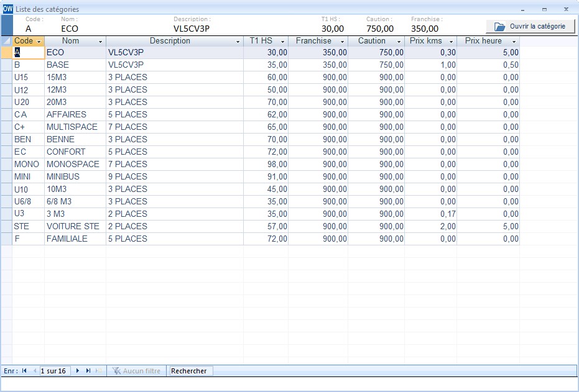Select the Prix kms value '2,00'
Image resolution: width=579 pixels, height=392 pixels.
pyautogui.click(x=431, y=226)
